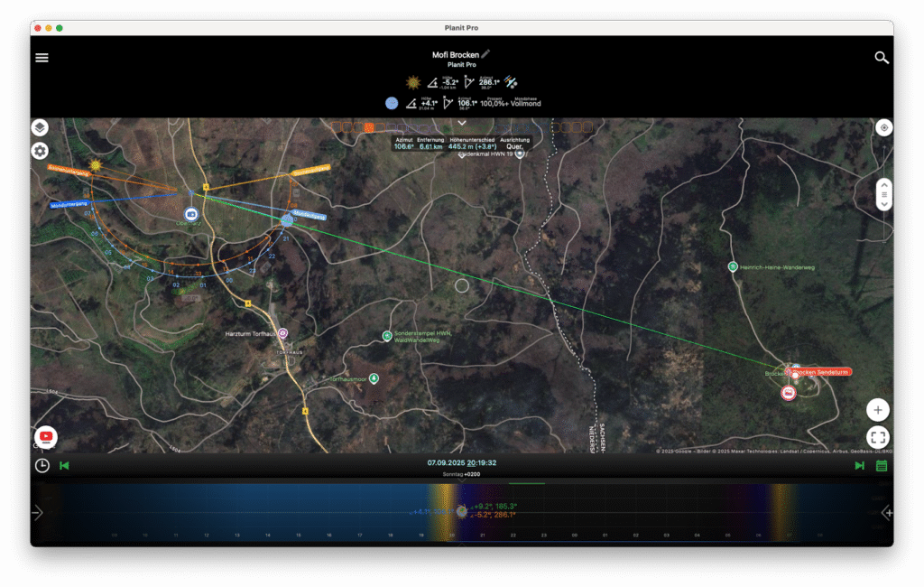
Task: Click the moon azimuth compass icon
Action: [448, 103]
